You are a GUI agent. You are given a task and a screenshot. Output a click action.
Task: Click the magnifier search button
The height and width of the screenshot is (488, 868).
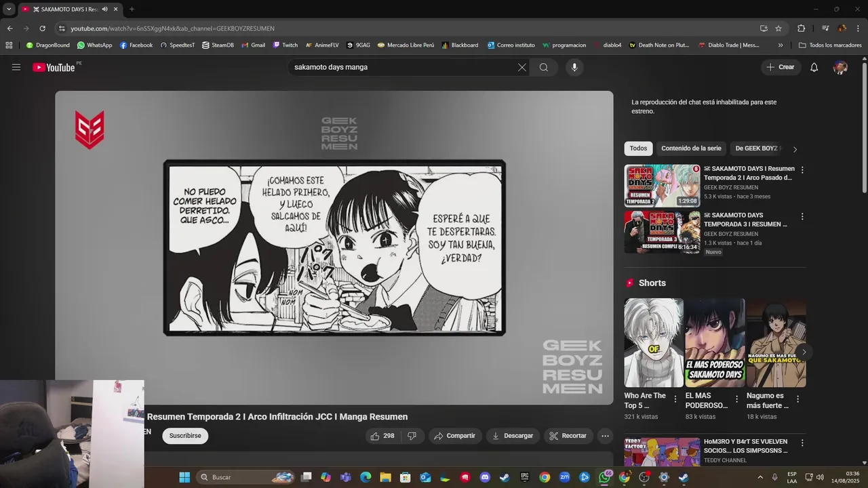544,67
